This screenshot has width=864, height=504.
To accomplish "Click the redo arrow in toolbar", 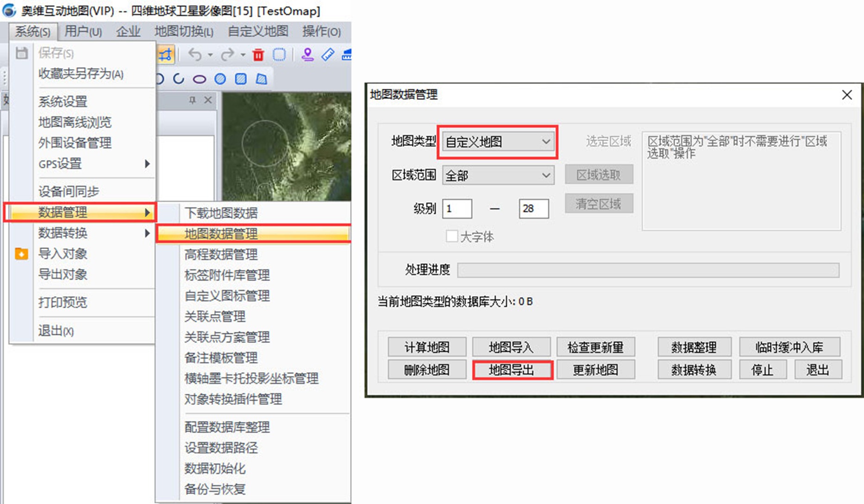I will point(227,55).
